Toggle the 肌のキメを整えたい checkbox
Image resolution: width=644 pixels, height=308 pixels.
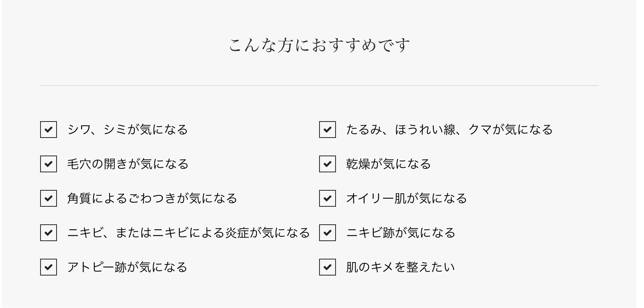(x=328, y=267)
